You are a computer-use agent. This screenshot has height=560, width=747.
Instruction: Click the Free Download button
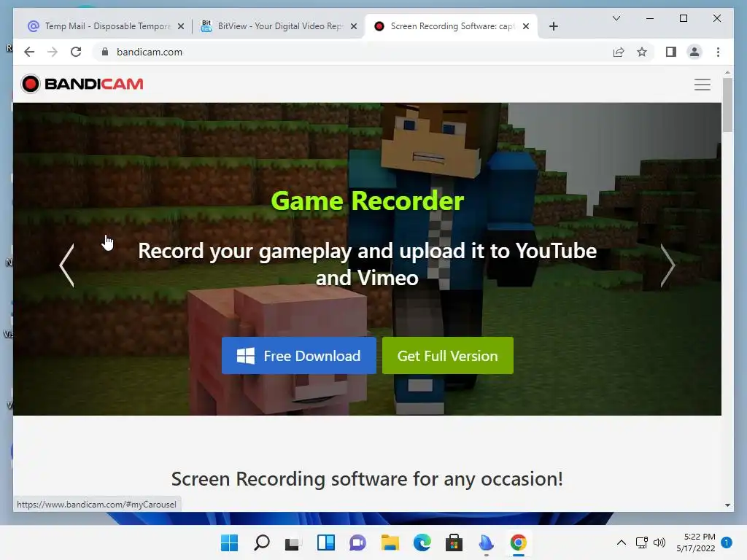tap(298, 356)
